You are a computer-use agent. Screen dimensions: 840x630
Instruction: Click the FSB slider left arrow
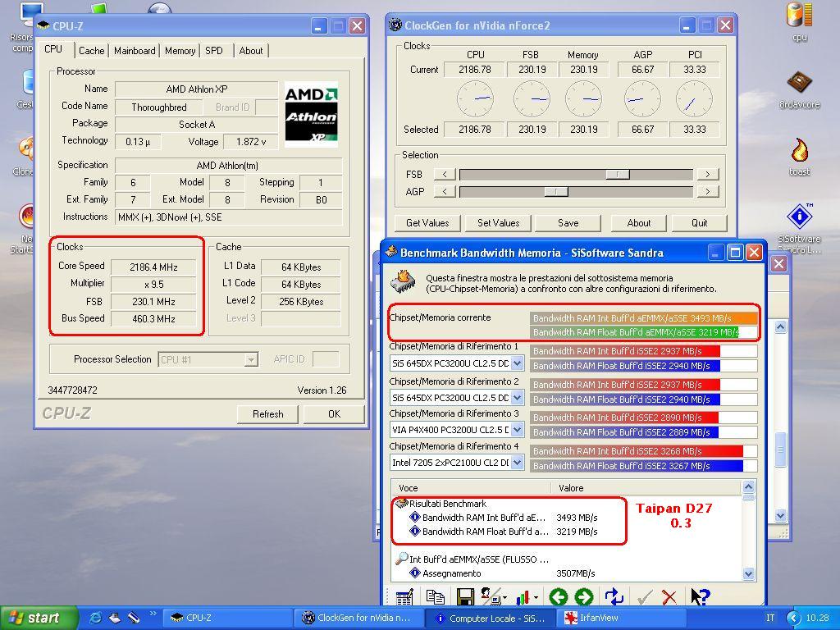445,174
